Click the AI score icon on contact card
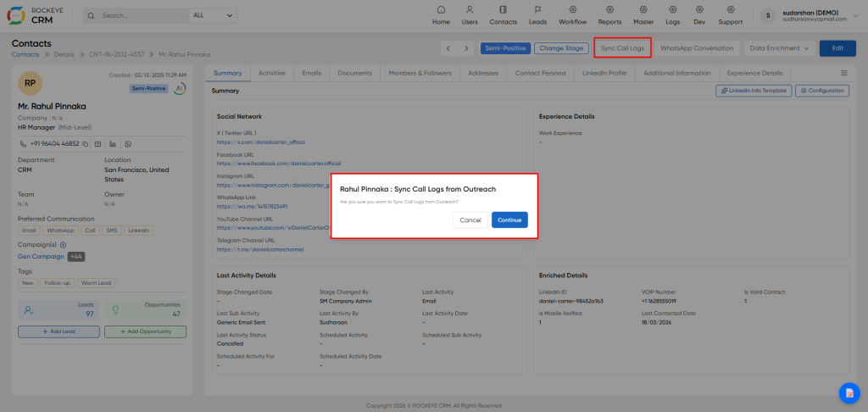Screen dimensions: 868x412 click(180, 89)
